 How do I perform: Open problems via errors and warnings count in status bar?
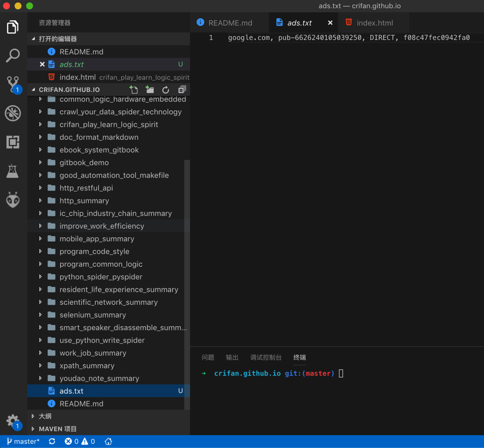click(x=80, y=442)
